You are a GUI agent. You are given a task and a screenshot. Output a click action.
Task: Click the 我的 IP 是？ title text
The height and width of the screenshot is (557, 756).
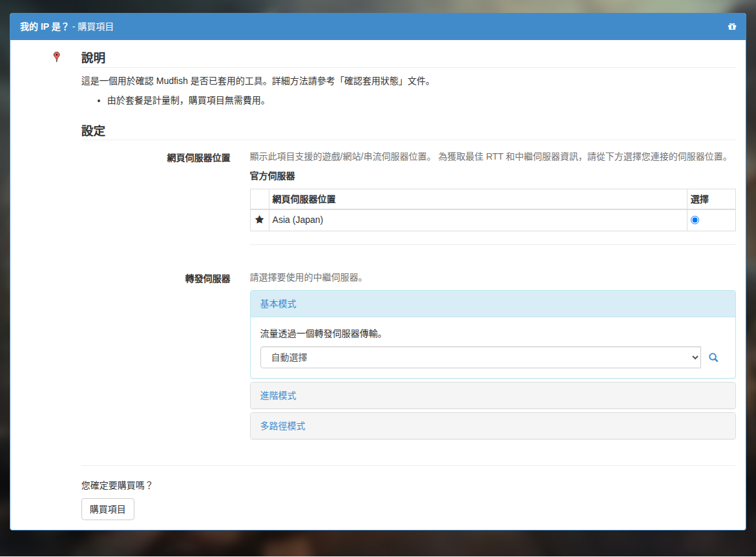[44, 26]
